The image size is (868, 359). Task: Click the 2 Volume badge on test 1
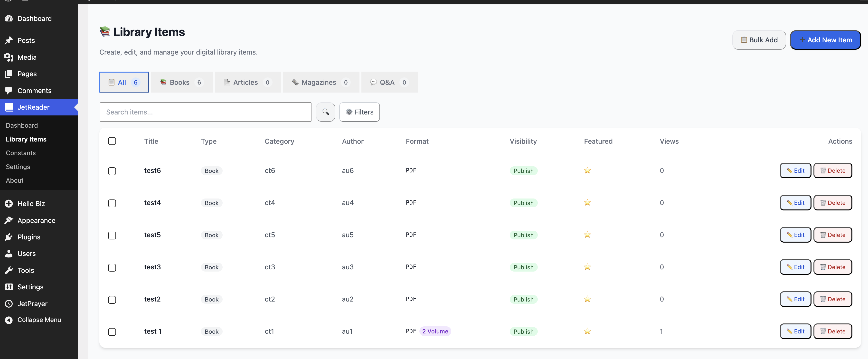click(435, 331)
